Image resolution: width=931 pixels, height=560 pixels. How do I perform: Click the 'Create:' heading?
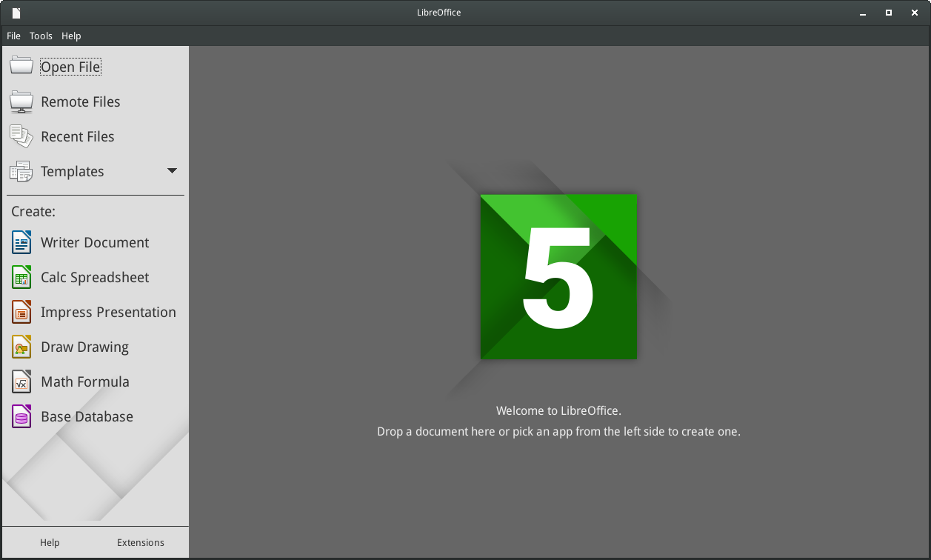[x=33, y=211]
